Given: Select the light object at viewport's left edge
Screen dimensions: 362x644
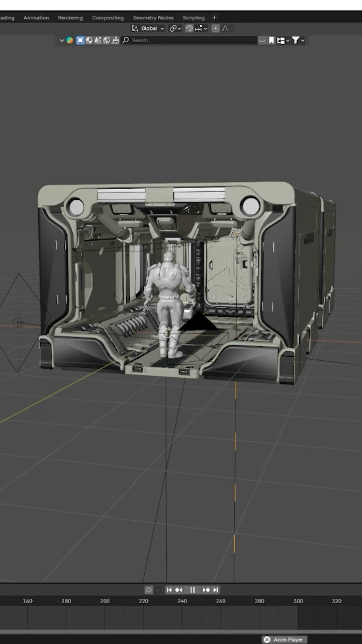Looking at the screenshot, I should click(18, 323).
